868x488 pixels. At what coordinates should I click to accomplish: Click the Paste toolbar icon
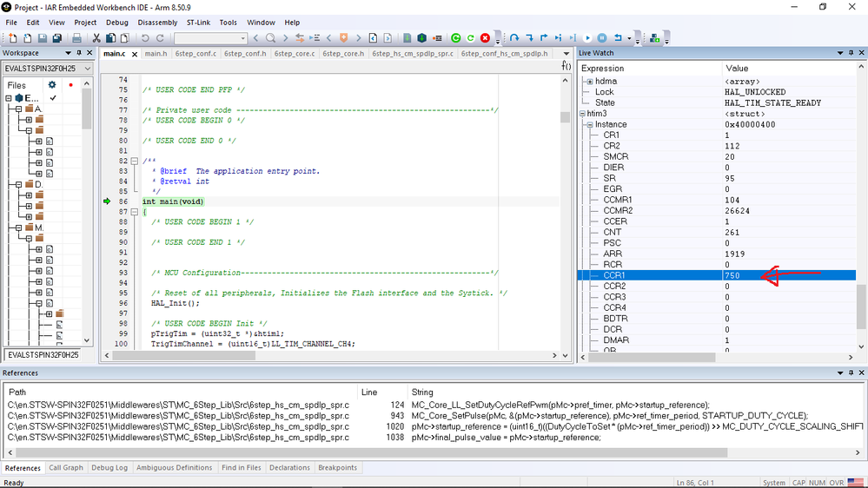pos(125,37)
